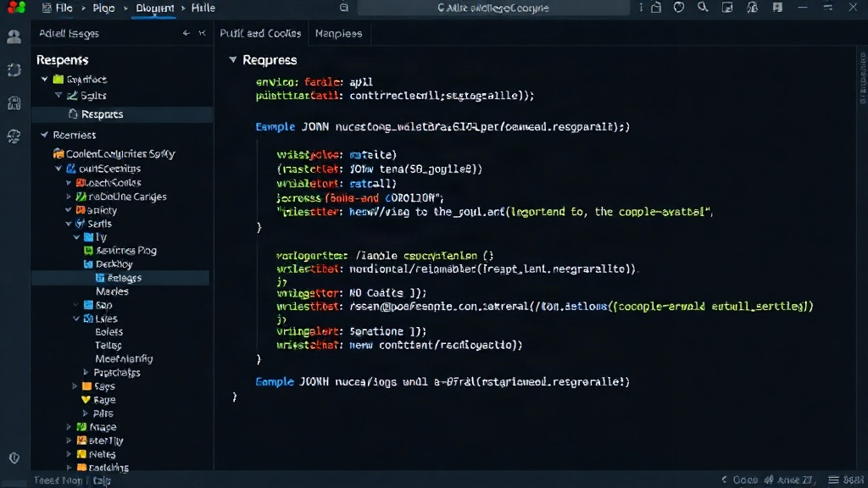This screenshot has height=488, width=868.
Task: Collapse the Sgltis node arrow
Action: [x=58, y=95]
